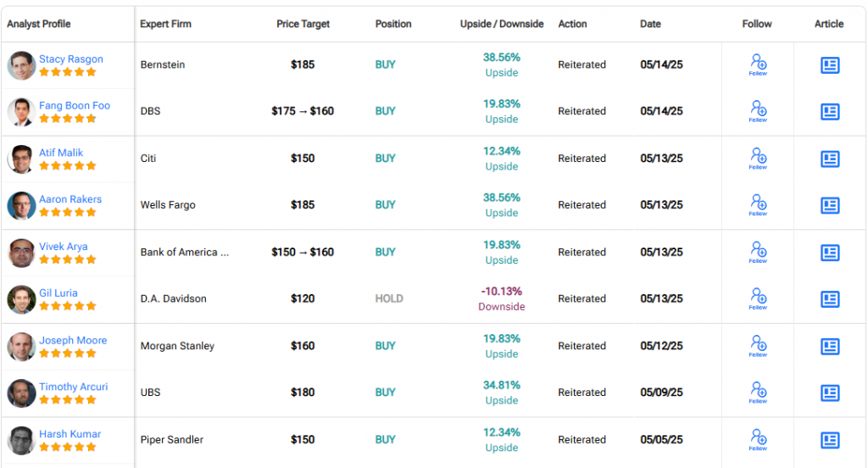
Task: Open article icon in Wells Fargo row
Action: pyautogui.click(x=830, y=205)
